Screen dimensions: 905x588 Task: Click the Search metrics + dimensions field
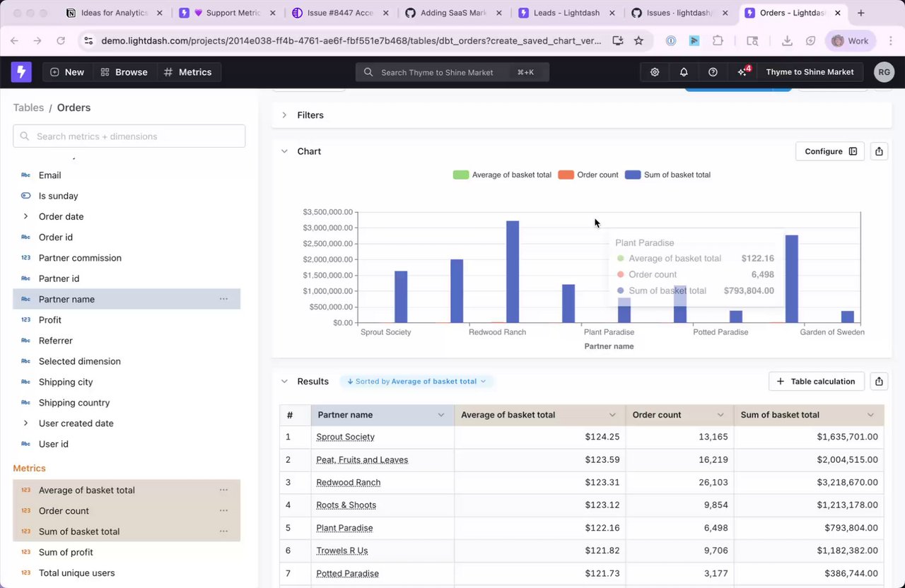point(129,136)
